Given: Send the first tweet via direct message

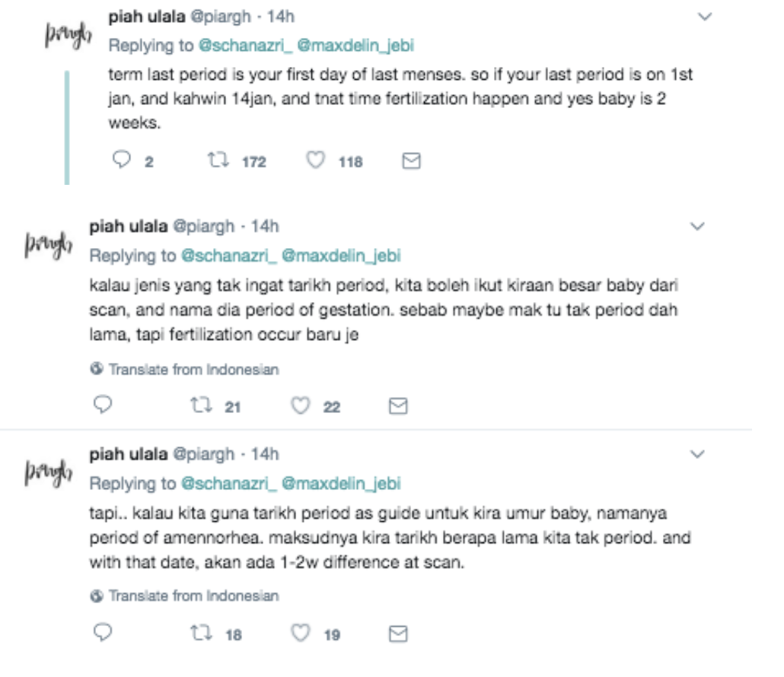Looking at the screenshot, I should click(x=411, y=161).
